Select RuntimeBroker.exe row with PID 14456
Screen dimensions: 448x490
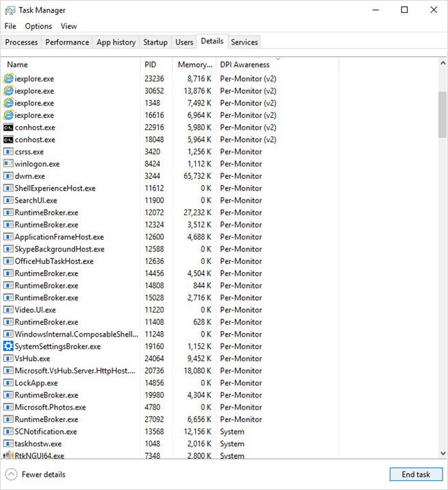click(x=171, y=273)
